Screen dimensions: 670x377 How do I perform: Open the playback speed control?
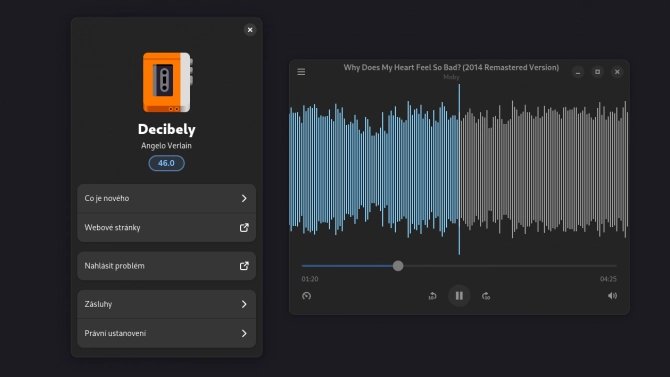[306, 296]
